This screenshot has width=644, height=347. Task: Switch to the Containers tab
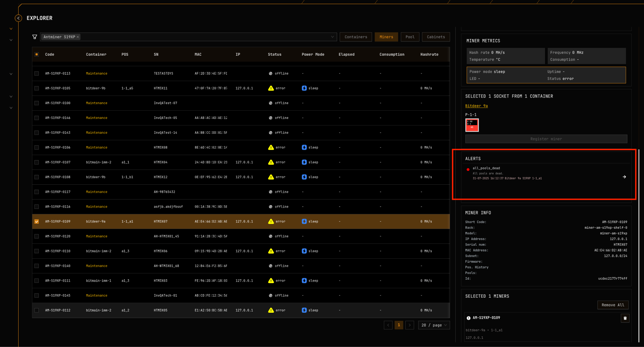(356, 37)
